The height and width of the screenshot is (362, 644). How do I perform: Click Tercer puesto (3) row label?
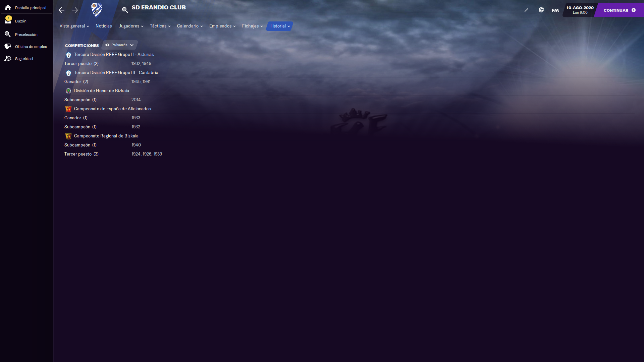tap(82, 154)
